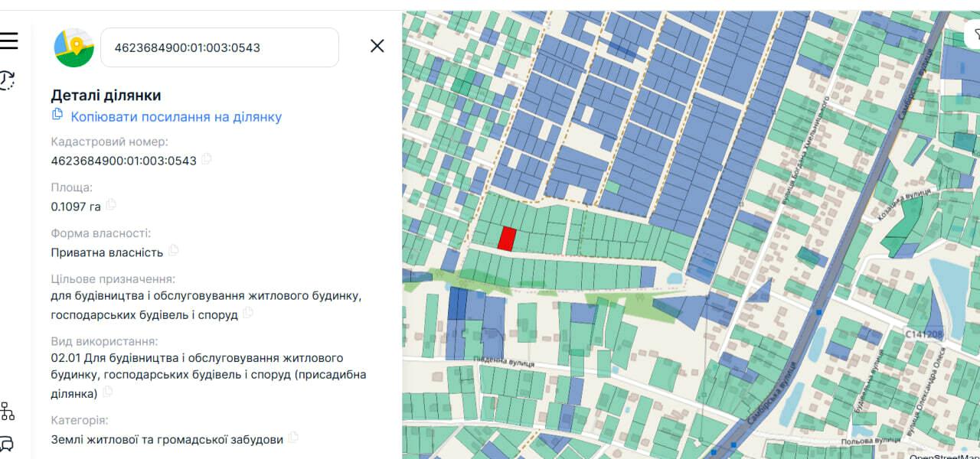
Task: Click the bottom-most icon in the left sidebar
Action: (x=8, y=444)
